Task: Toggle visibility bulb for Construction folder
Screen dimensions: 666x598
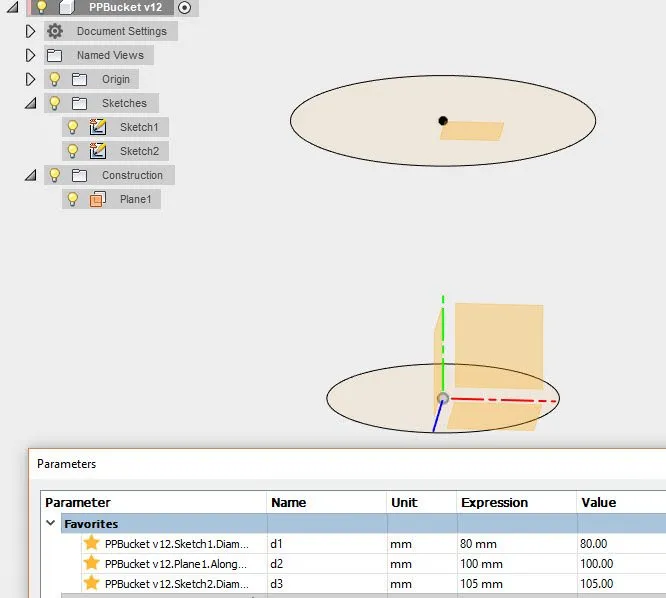Action: (x=55, y=175)
